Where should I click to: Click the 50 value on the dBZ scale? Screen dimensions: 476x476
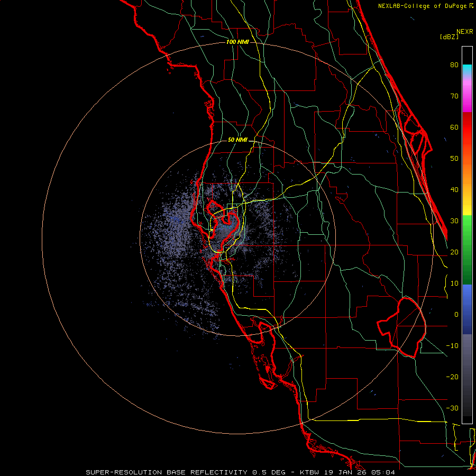pos(454,159)
